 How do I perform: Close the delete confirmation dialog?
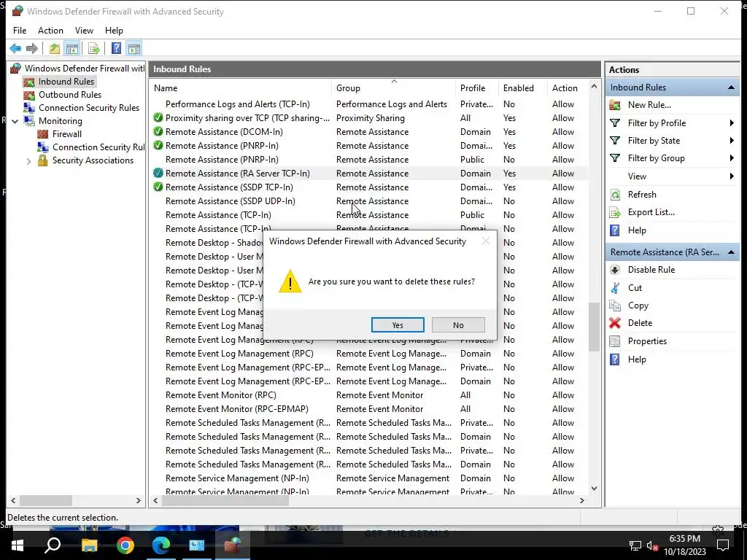[485, 241]
